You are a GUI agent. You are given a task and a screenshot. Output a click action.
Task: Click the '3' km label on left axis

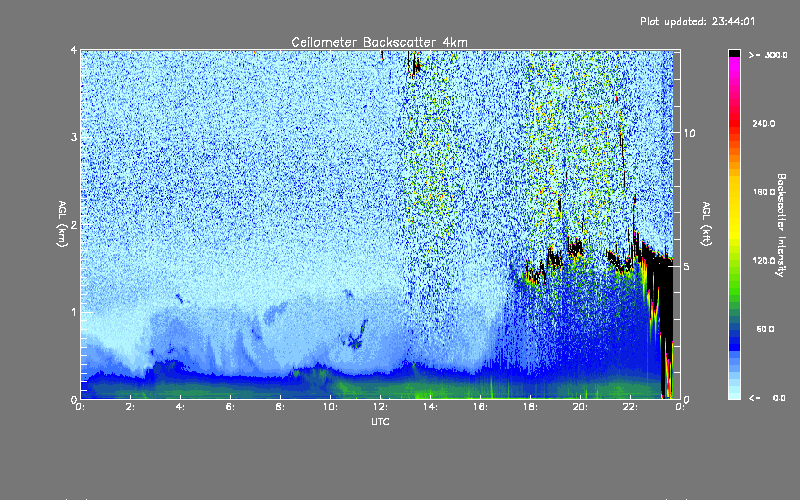(x=74, y=137)
